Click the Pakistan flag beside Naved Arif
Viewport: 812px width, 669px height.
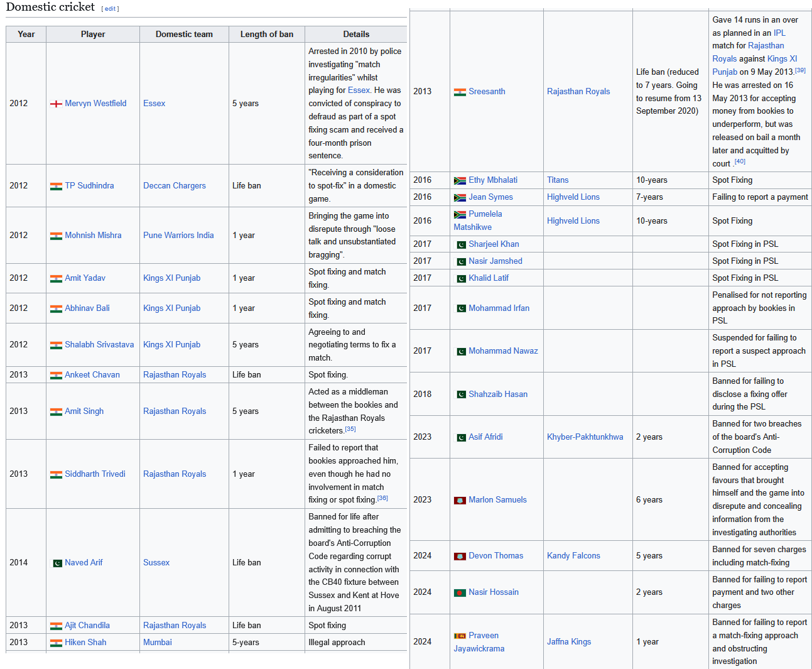point(56,563)
